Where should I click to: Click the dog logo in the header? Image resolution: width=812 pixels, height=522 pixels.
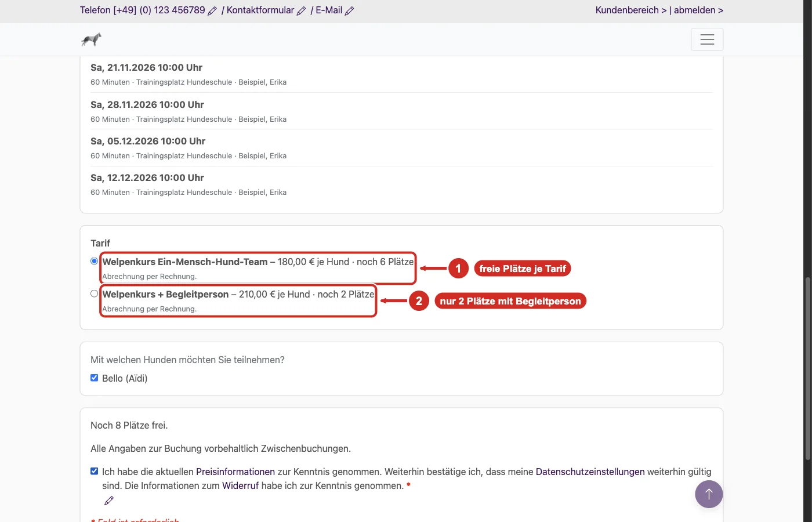pos(91,39)
